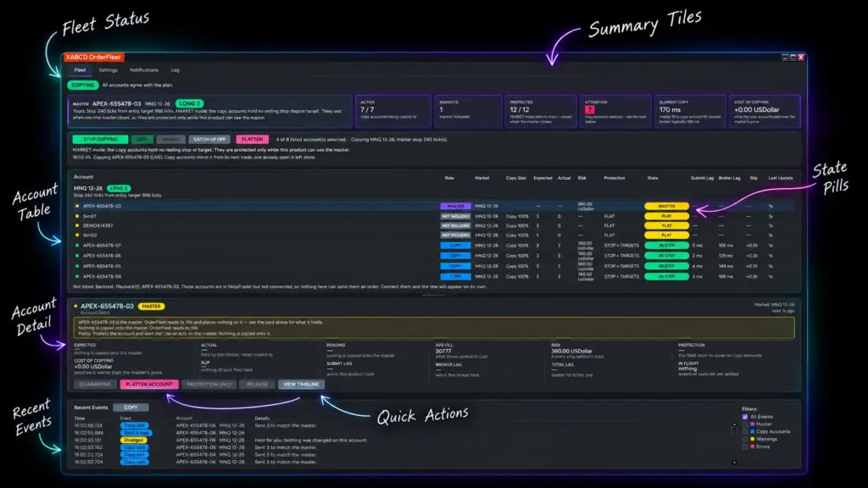The image size is (868, 488).
Task: Select the APEX-655478-07 account row
Action: [x=434, y=245]
